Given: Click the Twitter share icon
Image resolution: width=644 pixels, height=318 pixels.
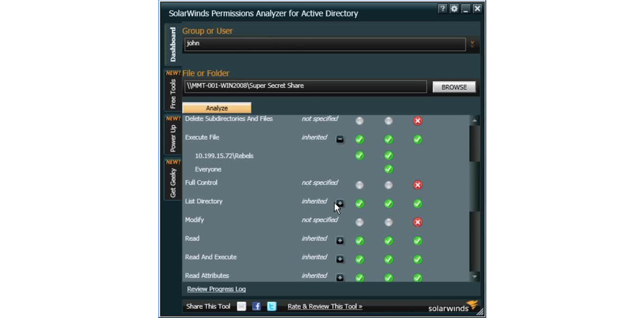Looking at the screenshot, I should (271, 307).
